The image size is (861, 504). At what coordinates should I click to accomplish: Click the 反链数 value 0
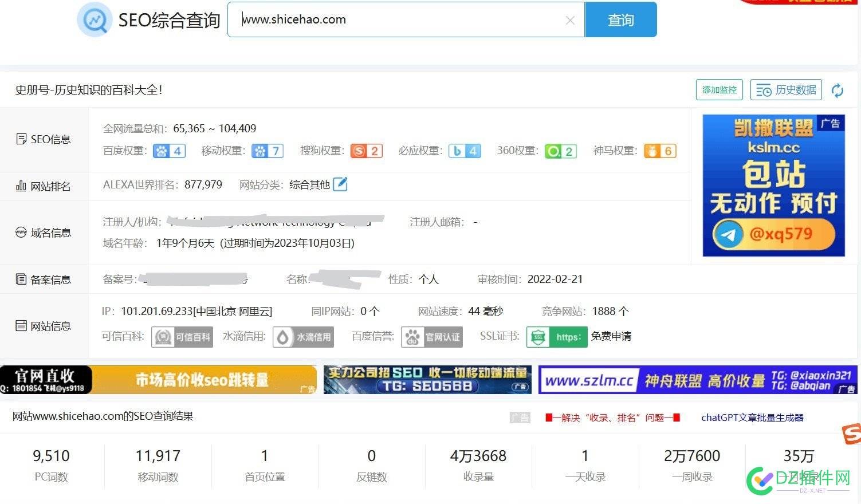point(372,456)
